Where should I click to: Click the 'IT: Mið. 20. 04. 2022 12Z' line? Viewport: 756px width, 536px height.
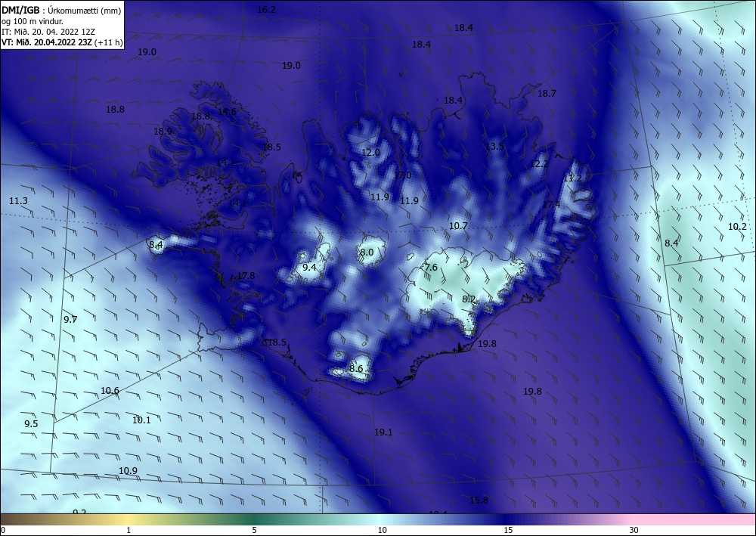tap(48, 32)
